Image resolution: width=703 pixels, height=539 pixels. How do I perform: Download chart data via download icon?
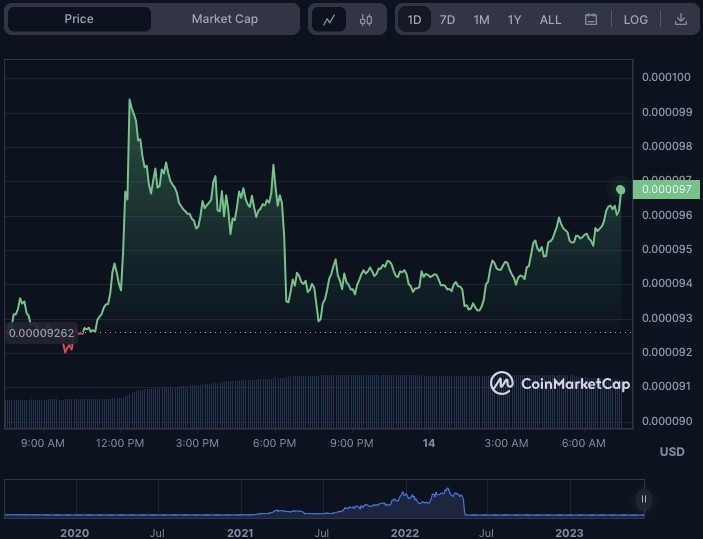click(x=681, y=19)
